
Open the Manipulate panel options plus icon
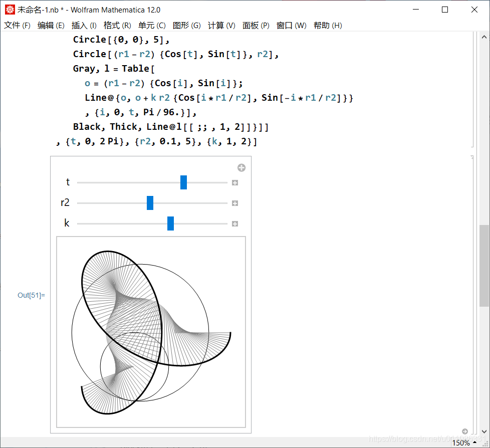241,168
